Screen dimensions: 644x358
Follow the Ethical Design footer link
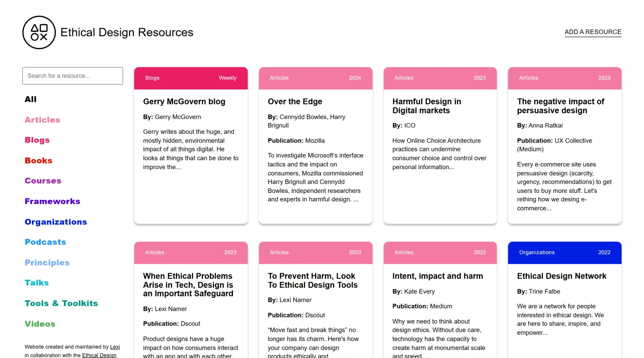tap(99, 355)
